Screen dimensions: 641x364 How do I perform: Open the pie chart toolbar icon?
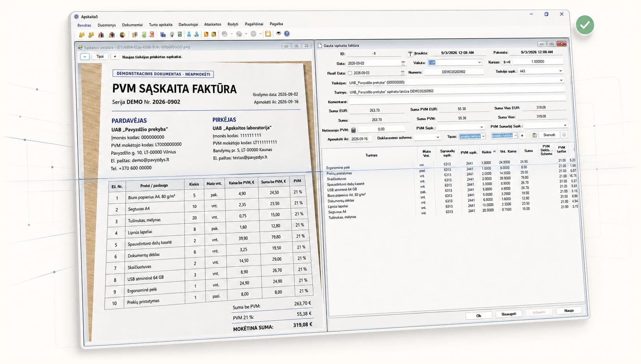[123, 35]
